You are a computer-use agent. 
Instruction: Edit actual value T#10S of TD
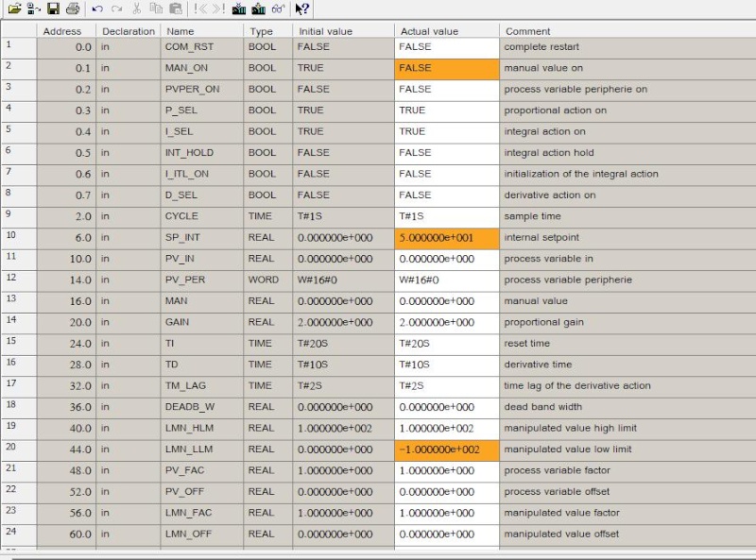(x=447, y=366)
